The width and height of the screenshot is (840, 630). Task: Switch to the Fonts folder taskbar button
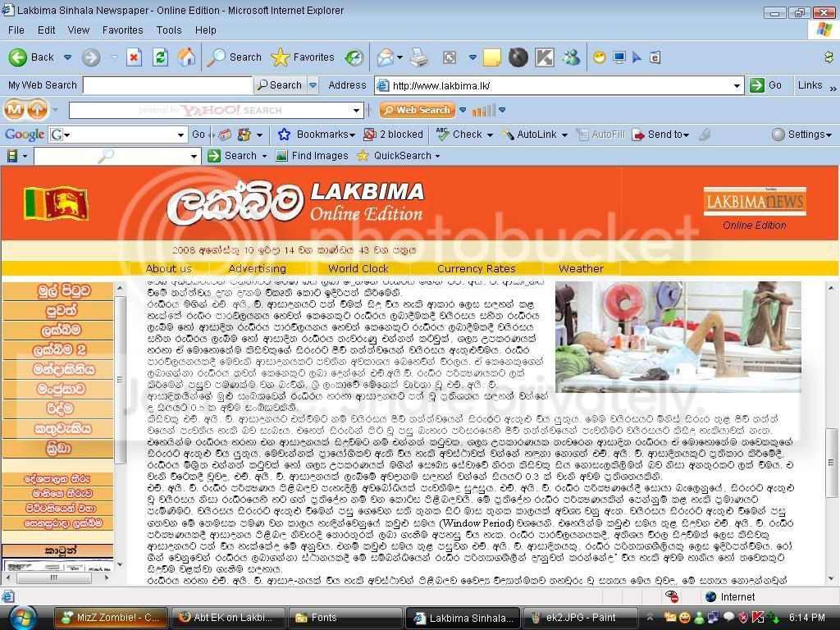(x=345, y=618)
